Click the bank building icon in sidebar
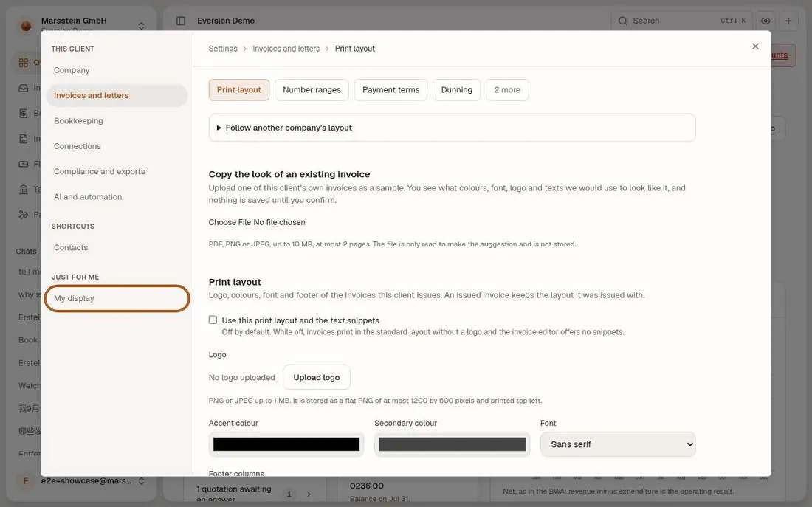The image size is (812, 507). coord(24,189)
